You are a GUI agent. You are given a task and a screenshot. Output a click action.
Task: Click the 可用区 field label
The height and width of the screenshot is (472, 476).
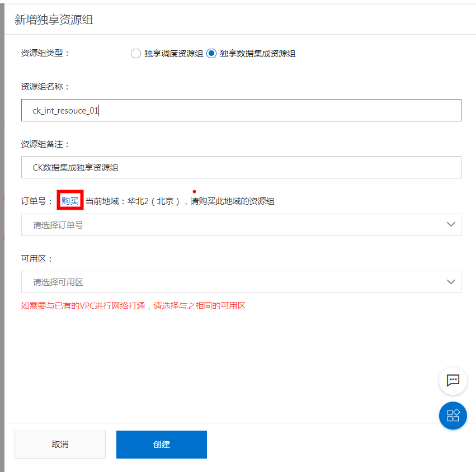(x=36, y=259)
